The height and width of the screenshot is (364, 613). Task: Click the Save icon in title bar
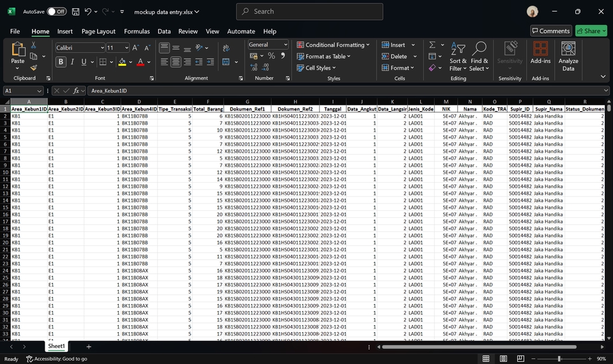coord(76,11)
